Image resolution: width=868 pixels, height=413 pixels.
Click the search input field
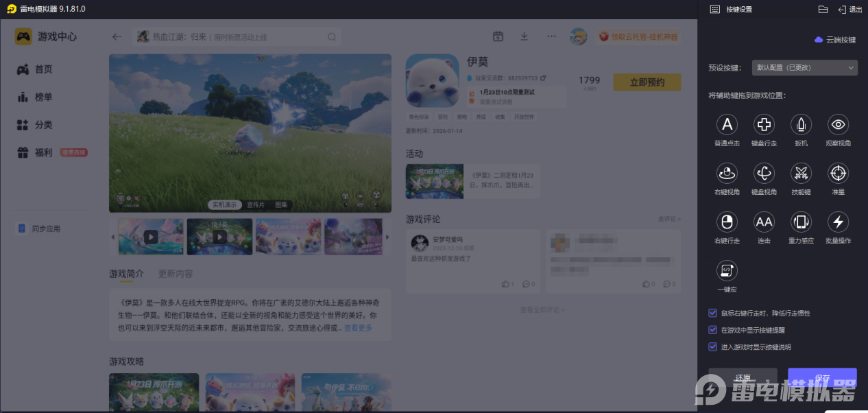click(x=237, y=37)
